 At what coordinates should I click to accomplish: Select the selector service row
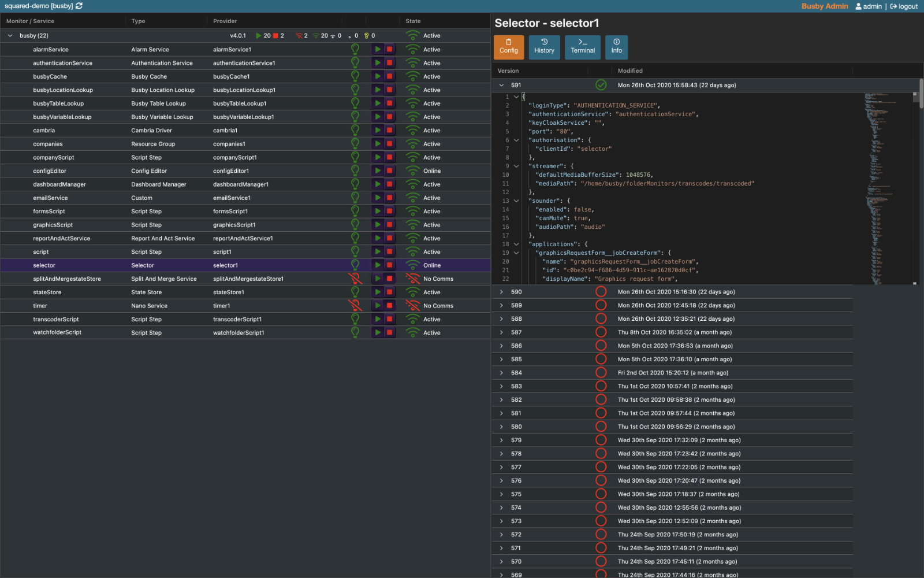pos(245,265)
